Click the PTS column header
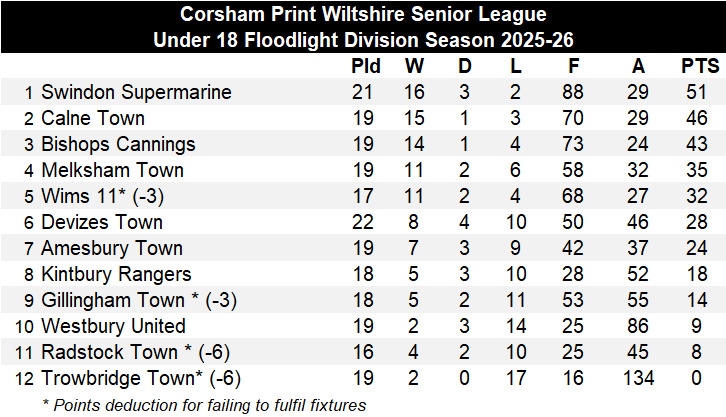The image size is (726, 417). click(x=700, y=66)
